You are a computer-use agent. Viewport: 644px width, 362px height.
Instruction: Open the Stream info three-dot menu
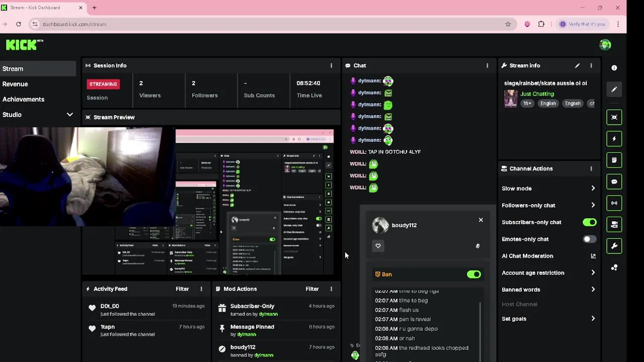[x=591, y=65]
